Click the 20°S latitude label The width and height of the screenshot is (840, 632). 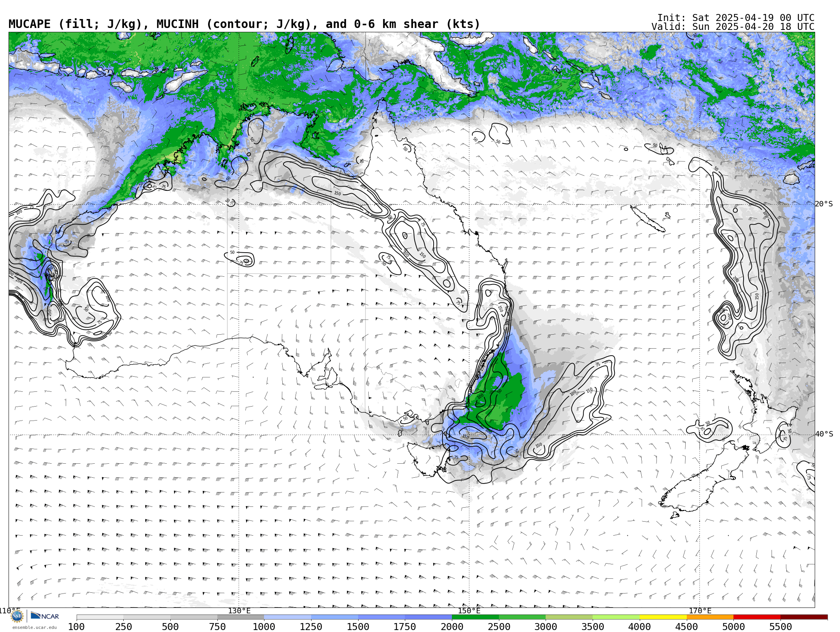824,204
